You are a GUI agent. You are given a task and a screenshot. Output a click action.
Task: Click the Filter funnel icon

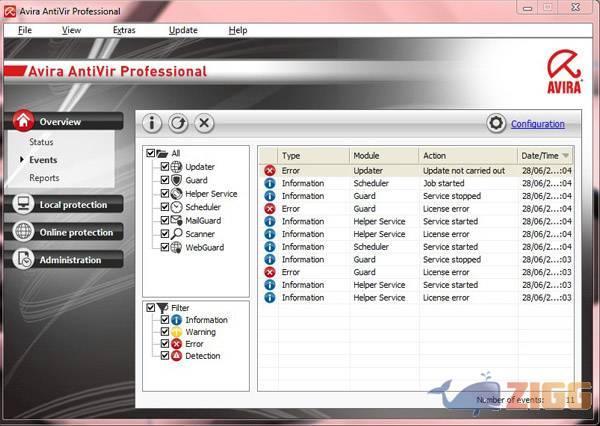tap(163, 307)
